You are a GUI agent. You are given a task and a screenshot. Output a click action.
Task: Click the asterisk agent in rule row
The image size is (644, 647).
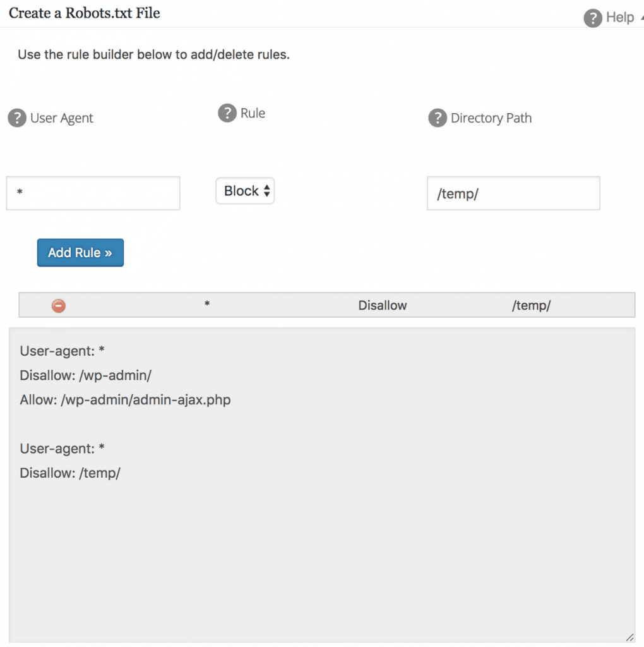[207, 305]
